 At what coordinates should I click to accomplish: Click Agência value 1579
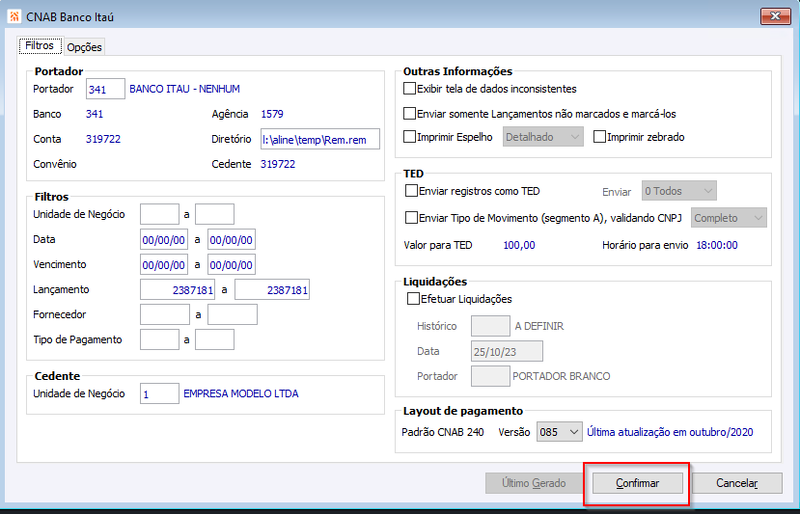click(272, 114)
